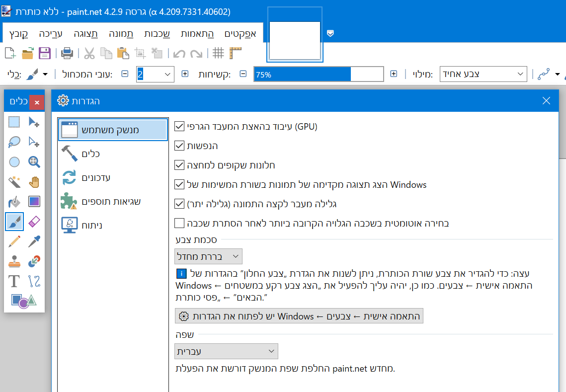Open the קובץ menu
Image resolution: width=566 pixels, height=392 pixels.
click(x=18, y=34)
